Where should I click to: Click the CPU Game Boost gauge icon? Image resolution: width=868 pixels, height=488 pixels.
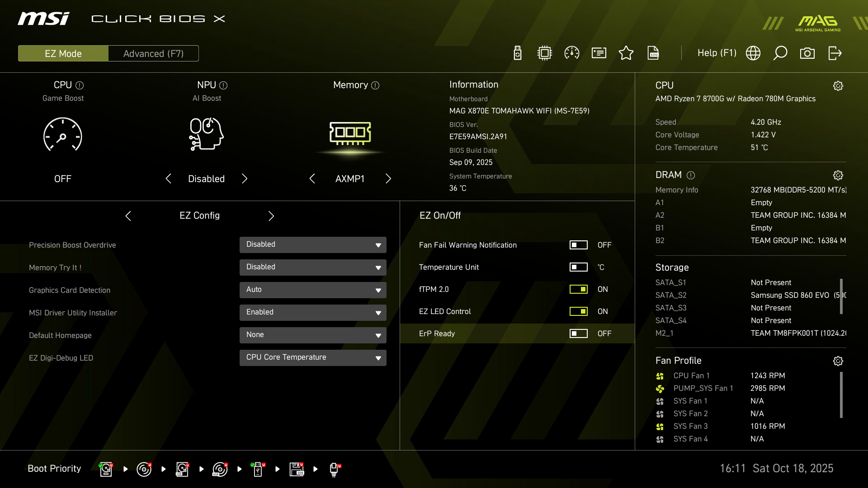63,135
